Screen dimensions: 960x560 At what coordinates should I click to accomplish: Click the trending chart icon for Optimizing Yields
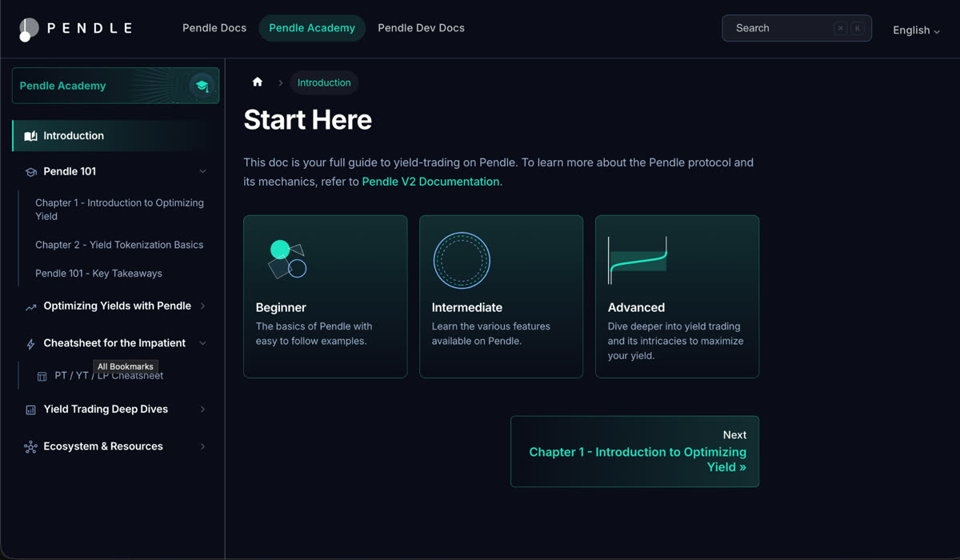click(30, 306)
